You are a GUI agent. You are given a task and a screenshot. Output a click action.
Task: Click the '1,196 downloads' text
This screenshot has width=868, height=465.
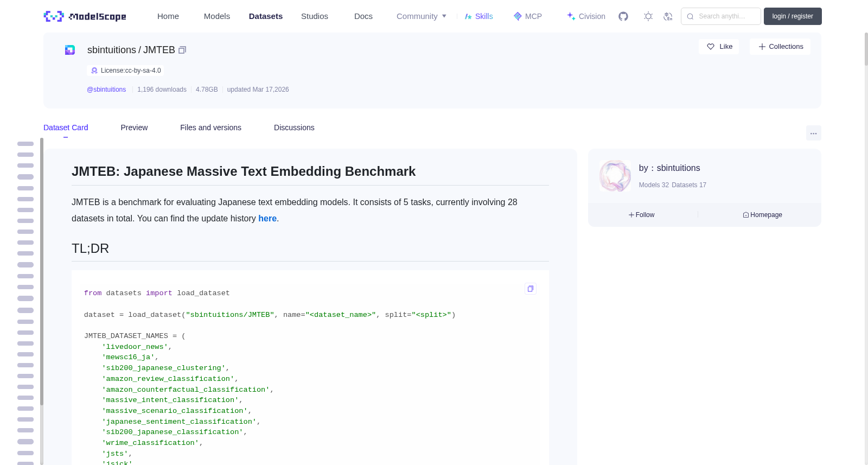162,90
